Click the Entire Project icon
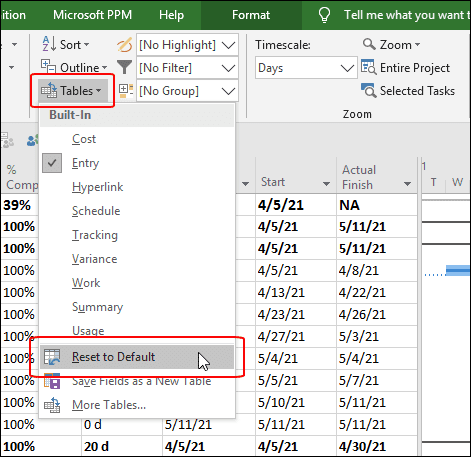The height and width of the screenshot is (457, 471). (x=368, y=67)
